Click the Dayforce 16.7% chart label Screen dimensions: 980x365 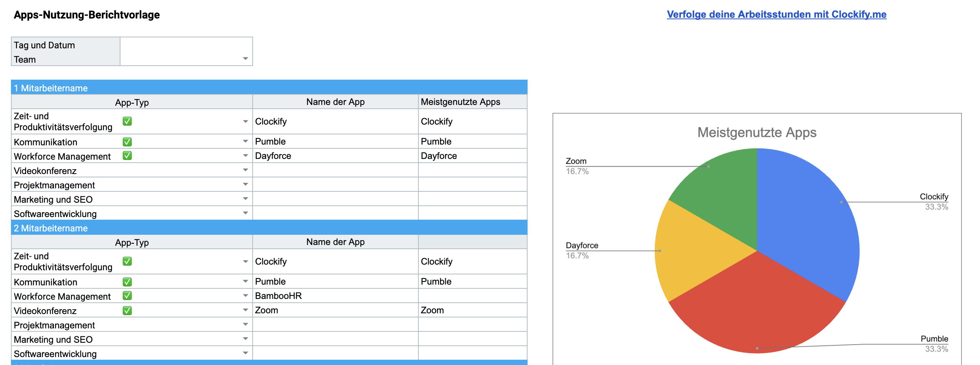(582, 250)
